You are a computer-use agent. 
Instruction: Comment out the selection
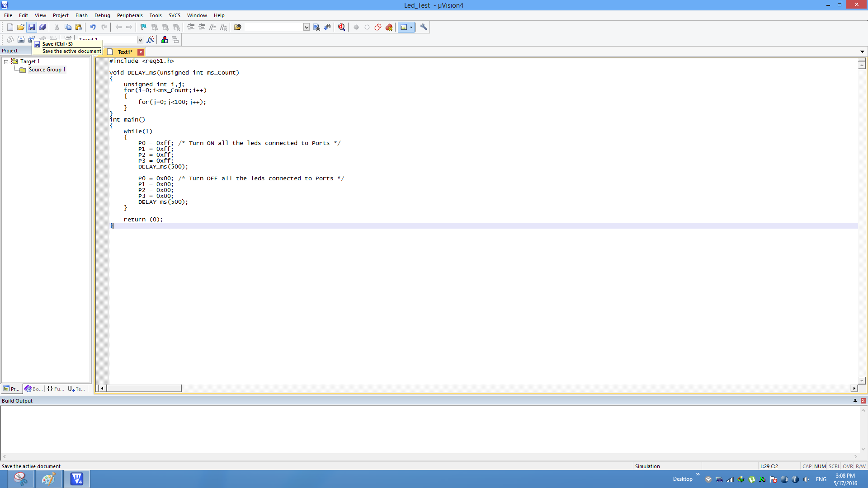tap(213, 27)
